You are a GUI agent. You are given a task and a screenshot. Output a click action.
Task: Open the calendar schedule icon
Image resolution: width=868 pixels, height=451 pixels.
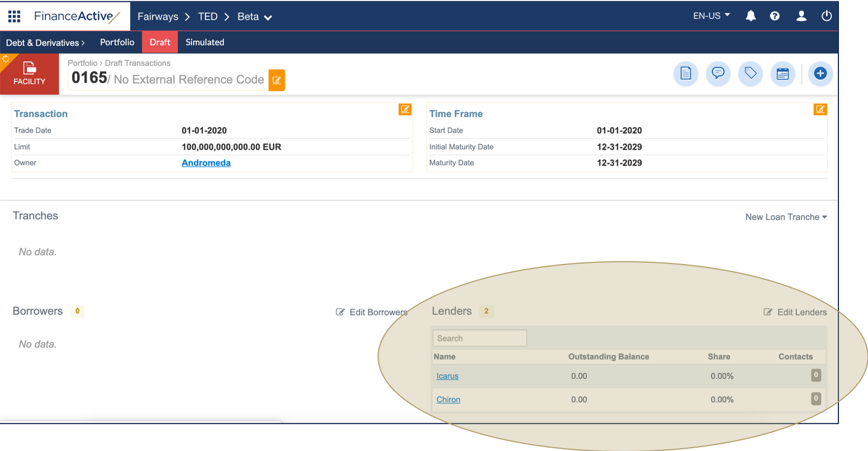[x=783, y=74]
